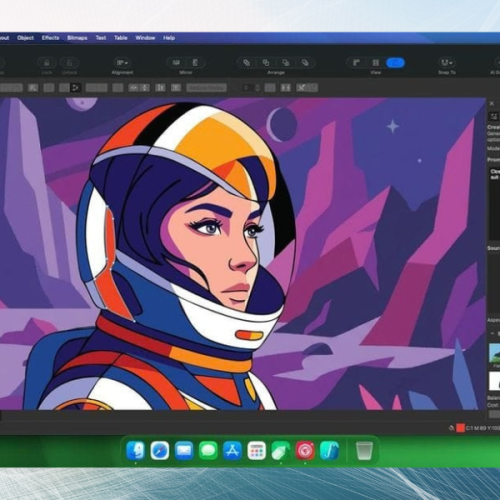
Task: Open the red Corel PHOTO-PAINT Dock icon
Action: [305, 450]
